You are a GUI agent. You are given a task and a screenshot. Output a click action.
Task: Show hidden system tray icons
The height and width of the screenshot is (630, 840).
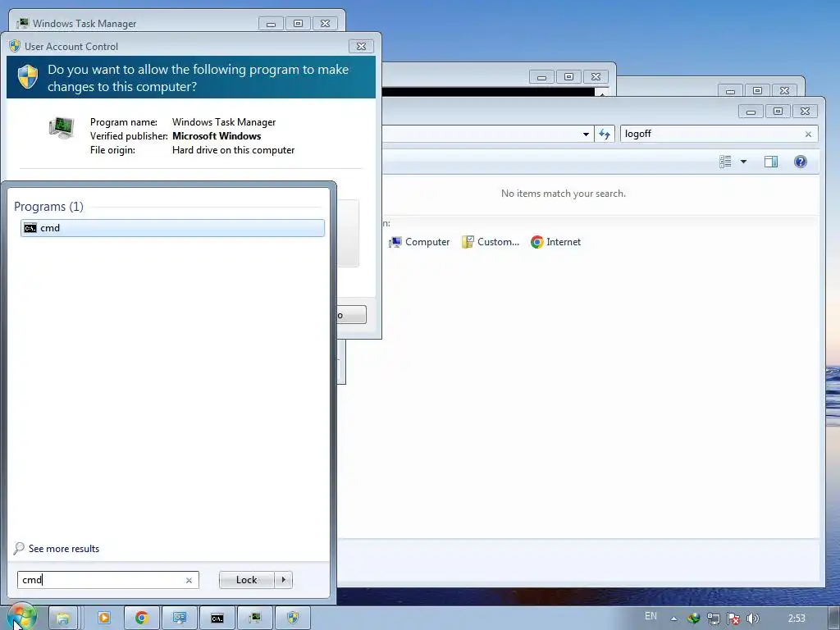coord(674,619)
